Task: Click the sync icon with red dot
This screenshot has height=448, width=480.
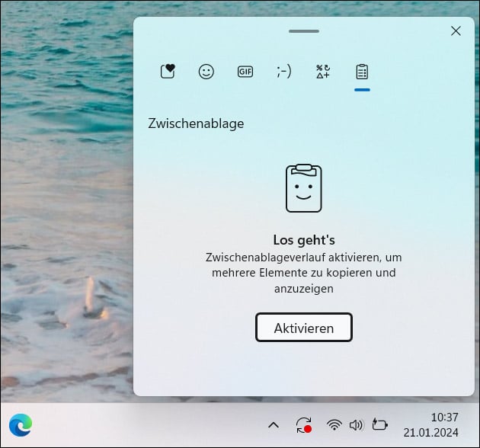Action: click(x=304, y=425)
